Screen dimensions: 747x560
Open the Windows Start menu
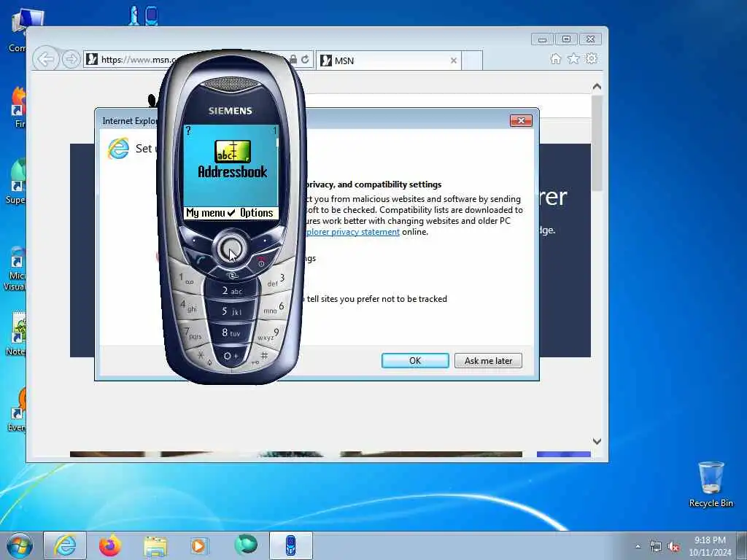(20, 545)
